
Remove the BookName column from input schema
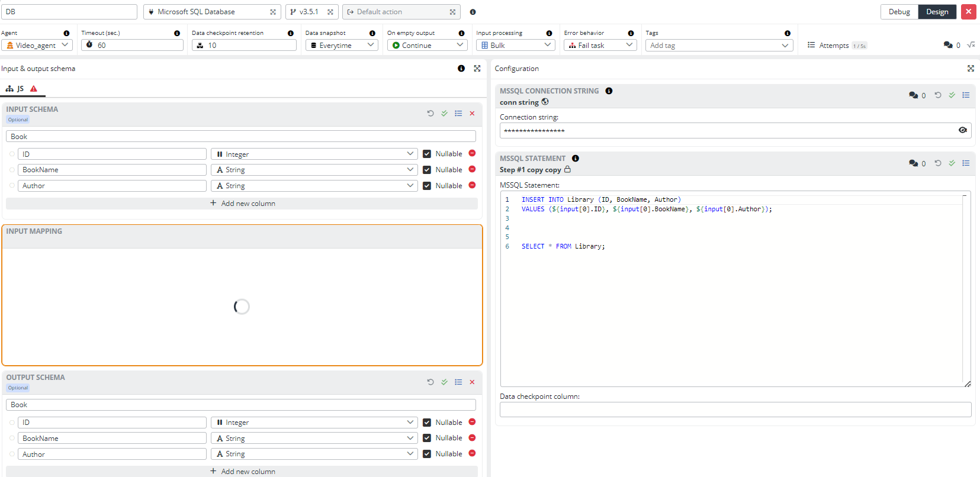click(x=472, y=169)
